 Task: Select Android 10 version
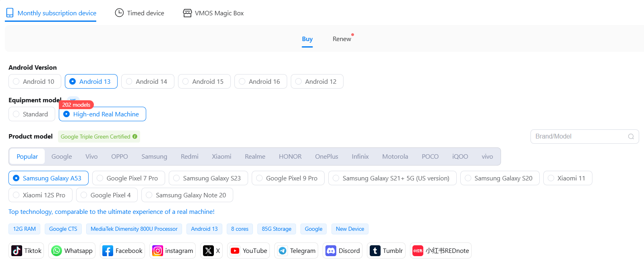[35, 81]
